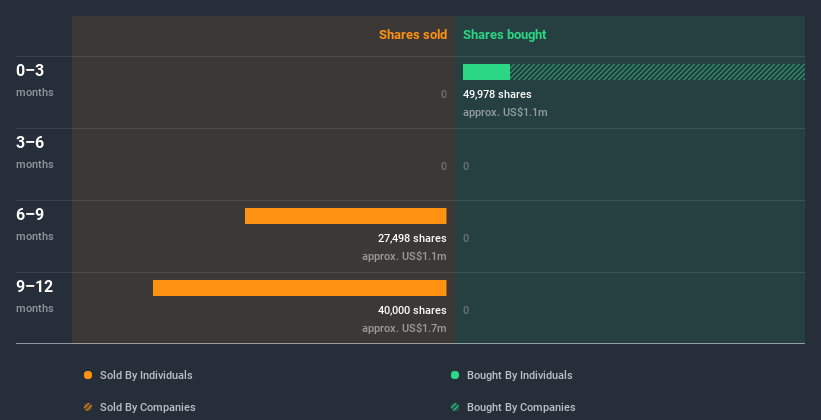Click approx. US$1.1m under 27,498 shares

tap(404, 257)
